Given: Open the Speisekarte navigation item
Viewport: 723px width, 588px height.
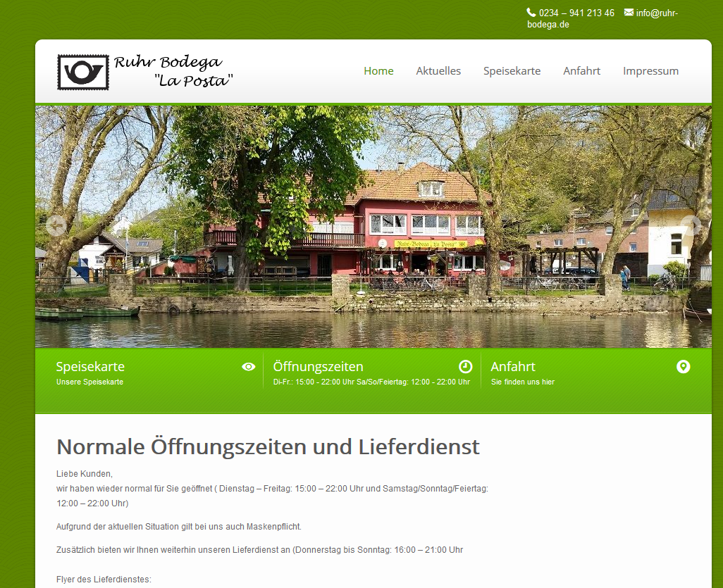Looking at the screenshot, I should tap(512, 71).
